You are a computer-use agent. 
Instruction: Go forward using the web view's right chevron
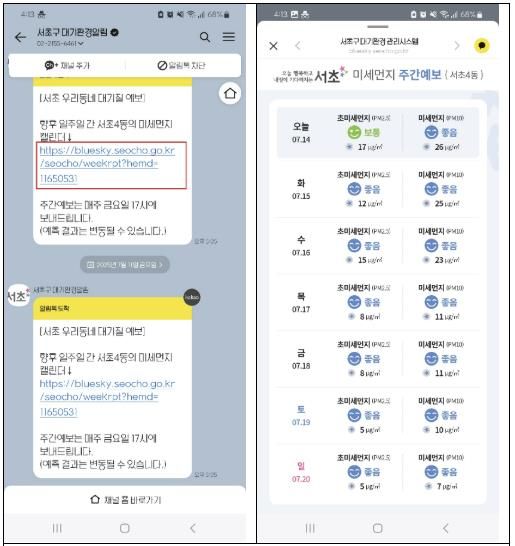coord(457,46)
